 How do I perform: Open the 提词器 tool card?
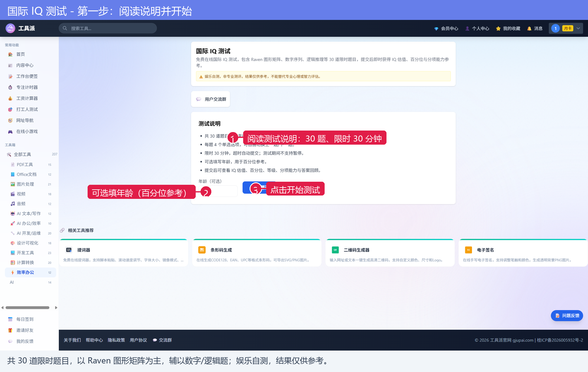click(124, 253)
